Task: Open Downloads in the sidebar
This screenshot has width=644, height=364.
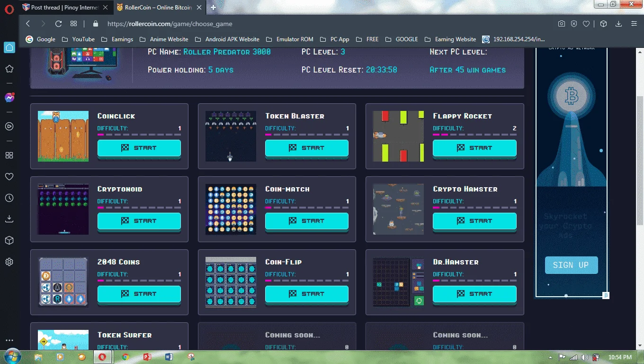Action: coord(9,219)
